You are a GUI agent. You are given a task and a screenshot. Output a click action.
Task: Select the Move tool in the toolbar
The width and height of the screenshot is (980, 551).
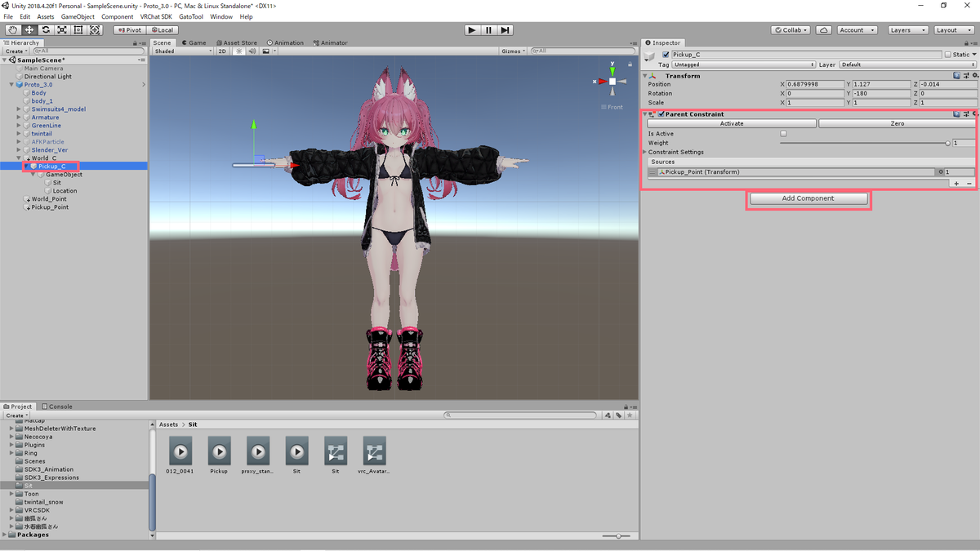(x=29, y=30)
